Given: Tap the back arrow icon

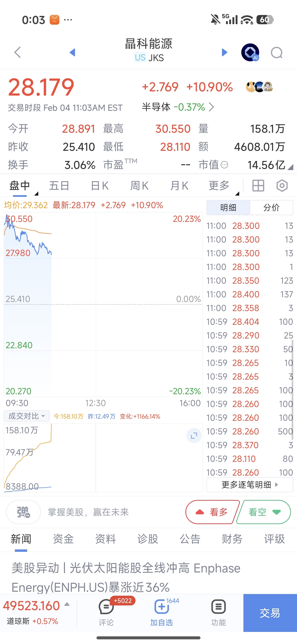Looking at the screenshot, I should point(17,52).
